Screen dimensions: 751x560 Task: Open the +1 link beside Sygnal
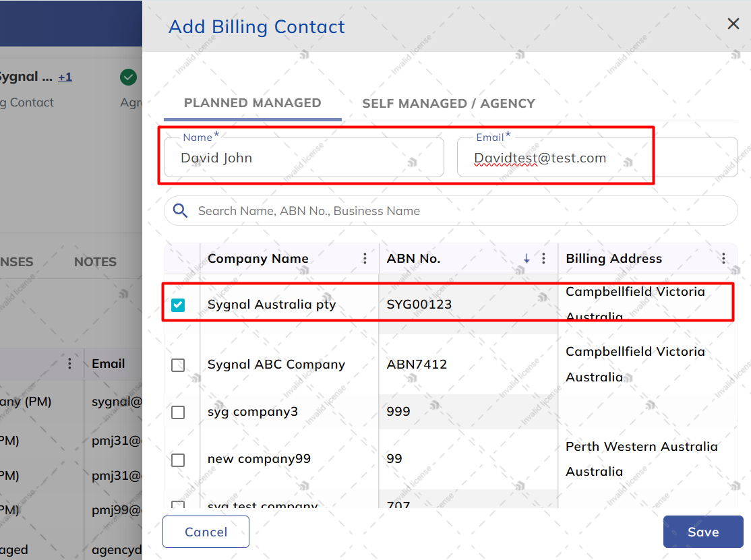point(65,77)
